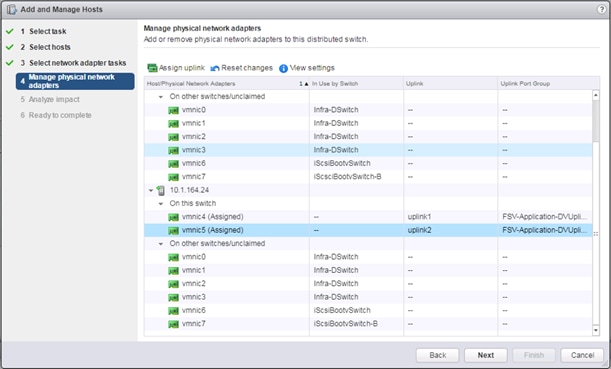
Task: Sort by Host/Physical Network Adapters column arrow
Action: point(306,84)
